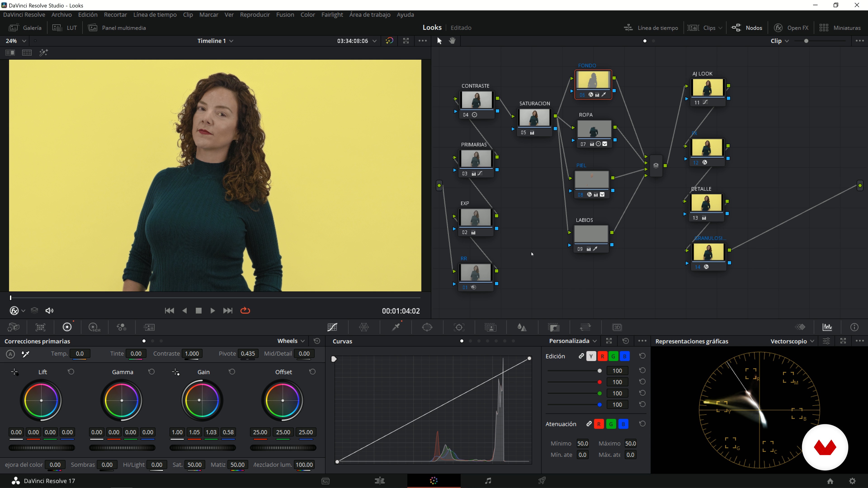The height and width of the screenshot is (488, 868).
Task: Enable the magic wand highlight tool
Action: (43, 53)
